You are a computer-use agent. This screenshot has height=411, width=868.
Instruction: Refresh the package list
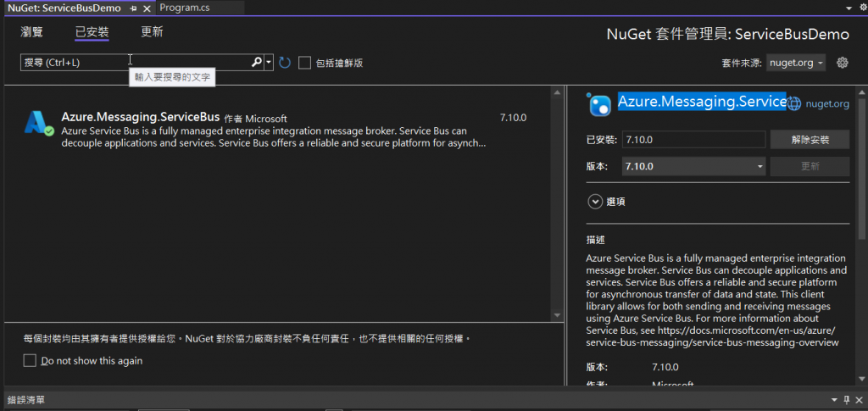[x=285, y=63]
